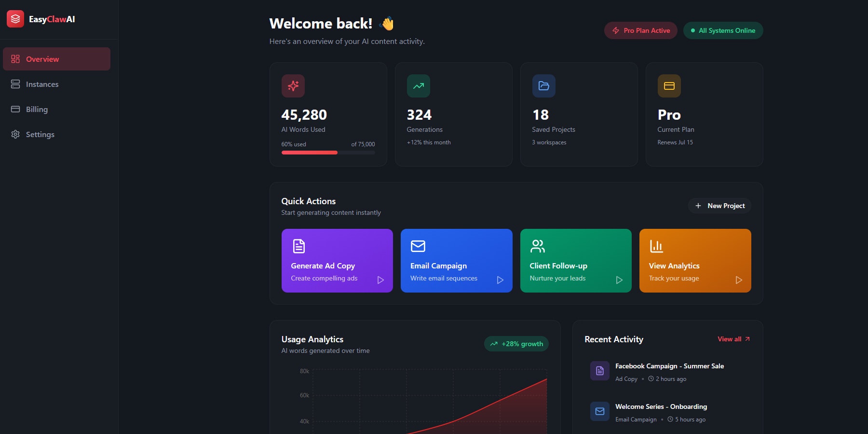868x434 pixels.
Task: Click the play arrow on Client Follow-up
Action: point(619,280)
